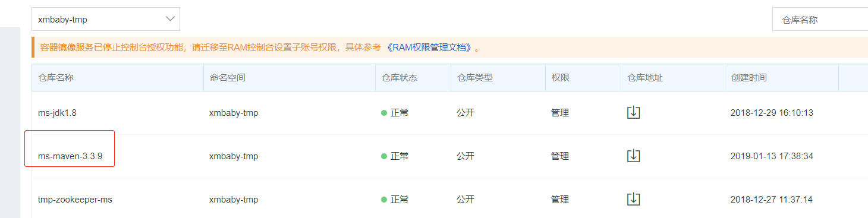The height and width of the screenshot is (218, 868).
Task: Click 正常 status in ms-maven-3.3.9 row
Action: 395,156
